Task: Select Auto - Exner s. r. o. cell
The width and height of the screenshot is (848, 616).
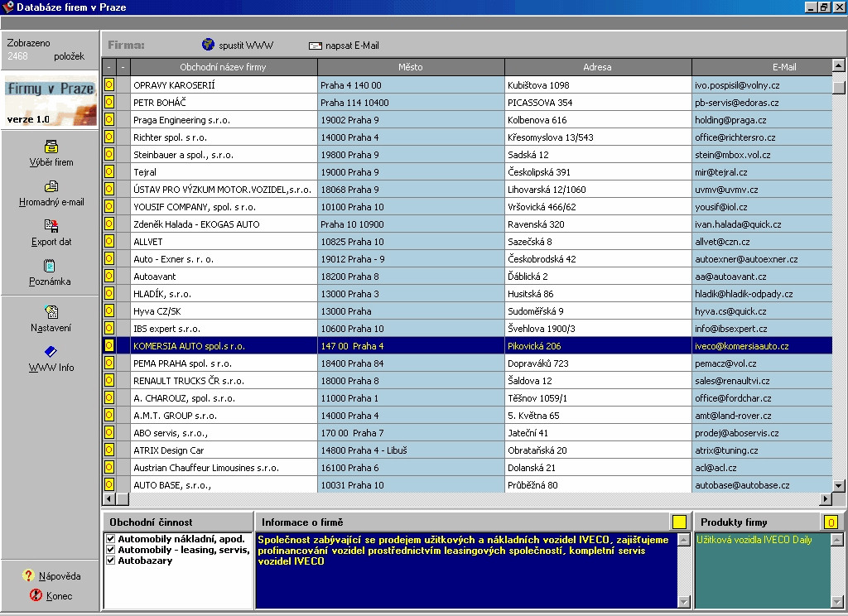Action: tap(224, 258)
